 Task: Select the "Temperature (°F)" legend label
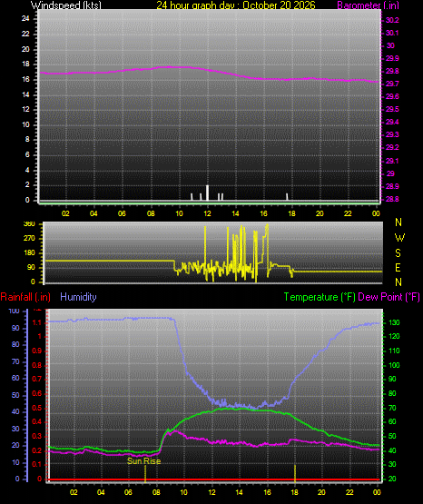tap(320, 297)
